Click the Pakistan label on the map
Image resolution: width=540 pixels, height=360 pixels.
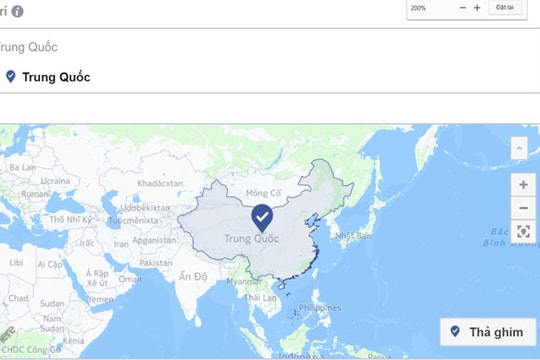156,263
